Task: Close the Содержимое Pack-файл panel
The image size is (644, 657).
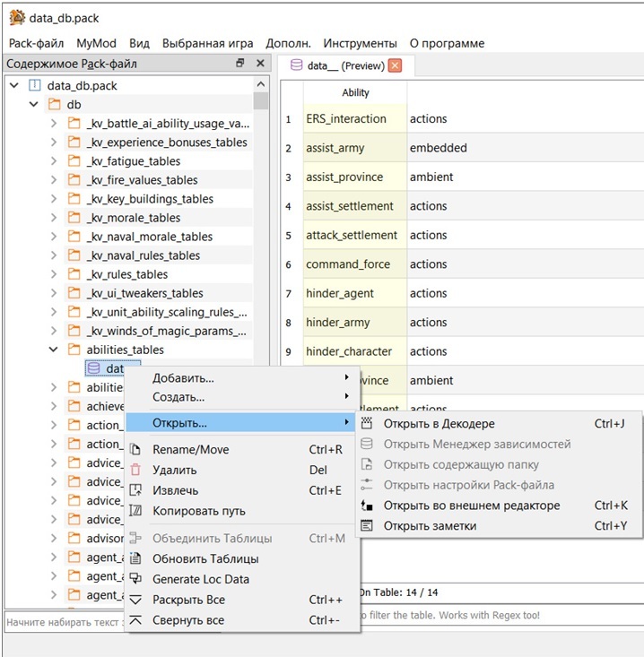Action: [x=260, y=64]
